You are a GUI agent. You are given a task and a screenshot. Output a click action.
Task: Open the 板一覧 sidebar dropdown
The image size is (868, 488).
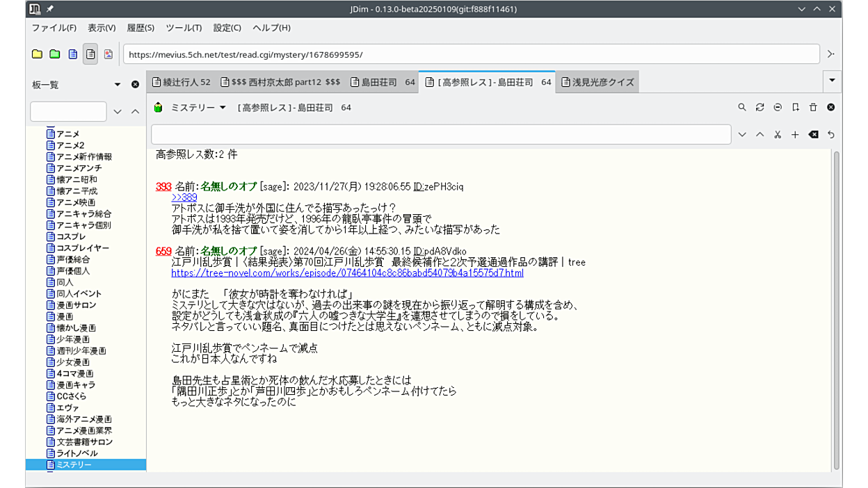tap(117, 85)
